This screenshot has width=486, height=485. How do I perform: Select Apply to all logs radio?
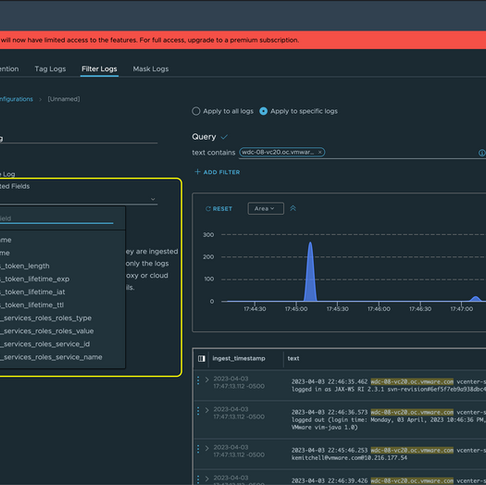click(196, 111)
